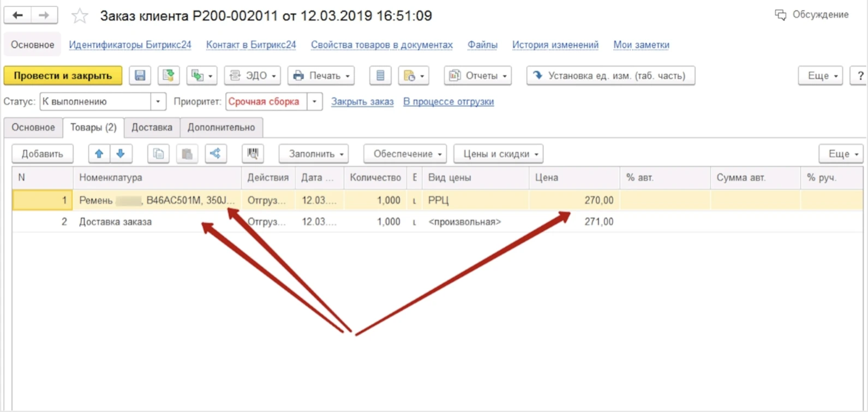
Task: Save the document using floppy disk icon
Action: 140,76
